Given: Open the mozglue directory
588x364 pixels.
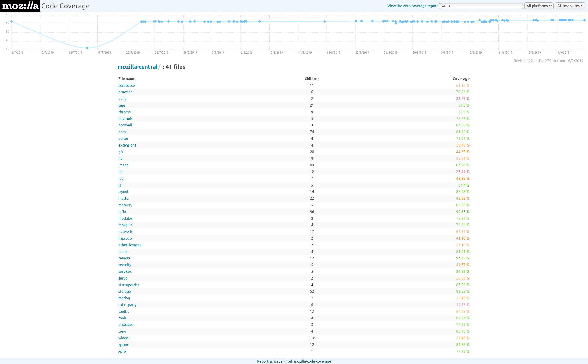Looking at the screenshot, I should click(125, 225).
